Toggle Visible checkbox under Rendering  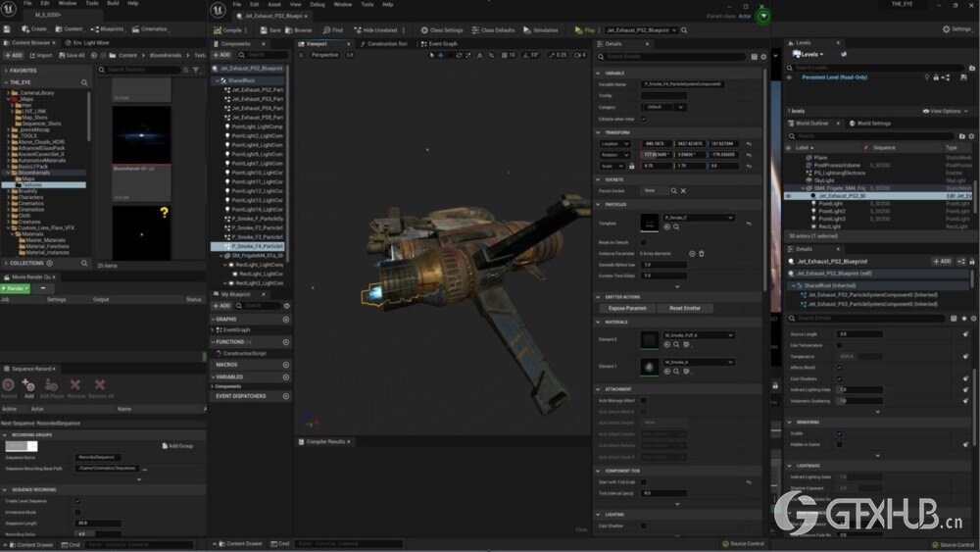pyautogui.click(x=840, y=433)
